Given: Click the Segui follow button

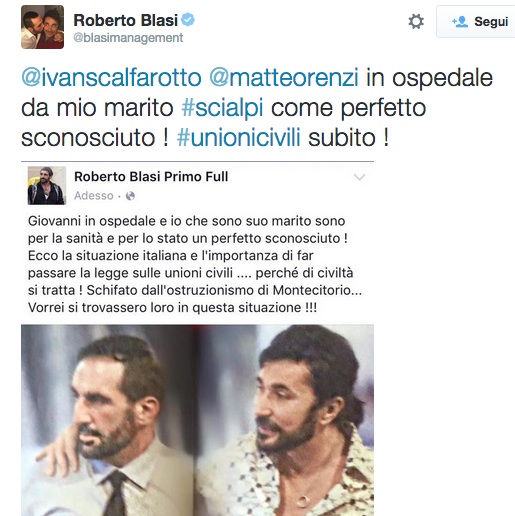Looking at the screenshot, I should click(476, 22).
